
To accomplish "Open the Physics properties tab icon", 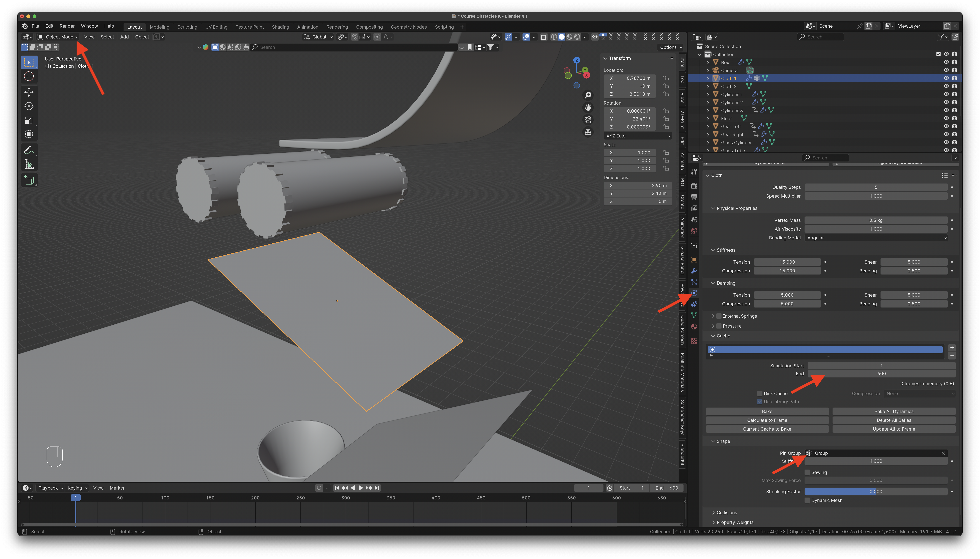I will (x=694, y=293).
